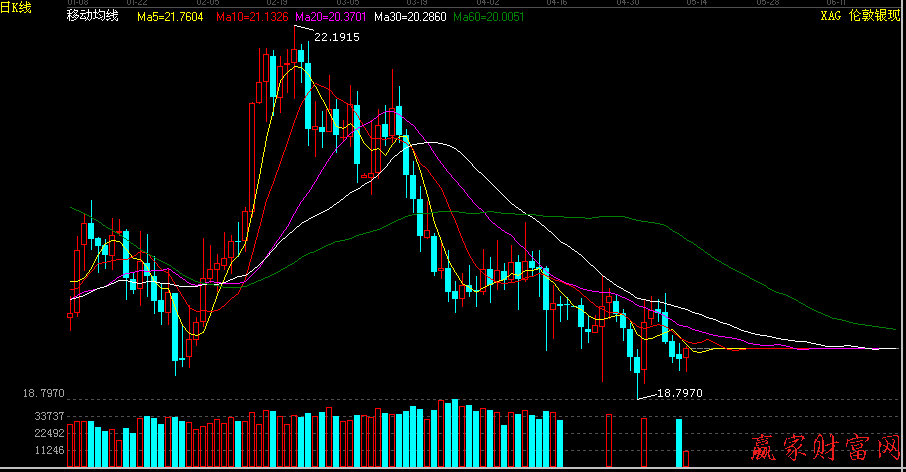The width and height of the screenshot is (906, 472).
Task: Click the 11246 volume axis label
Action: 49,450
